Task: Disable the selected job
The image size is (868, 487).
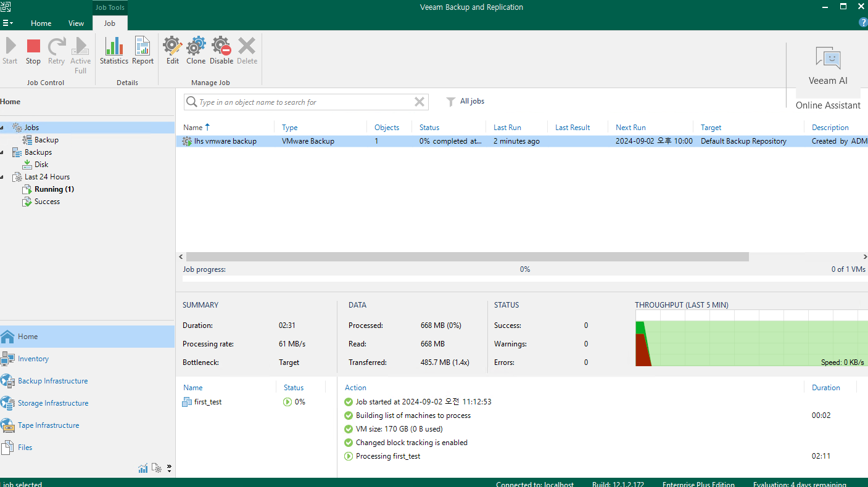Action: pos(221,51)
